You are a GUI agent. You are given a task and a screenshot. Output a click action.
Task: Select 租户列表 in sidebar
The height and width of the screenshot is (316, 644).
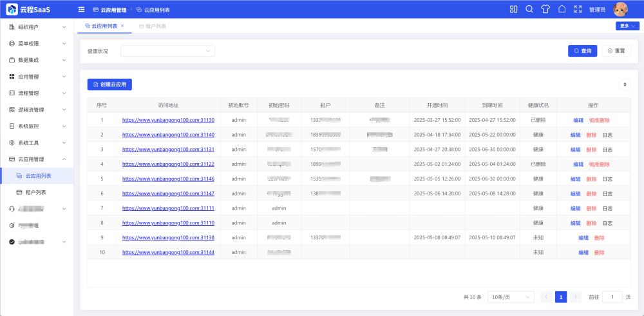click(37, 192)
